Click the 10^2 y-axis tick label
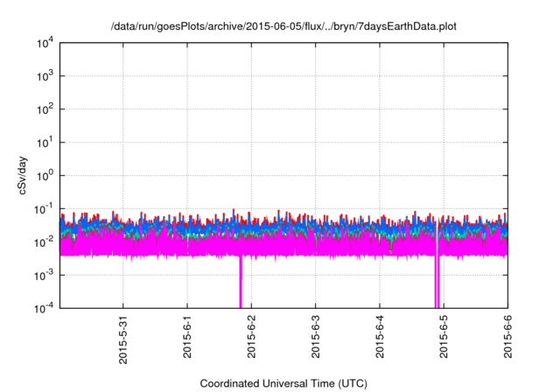 [x=44, y=110]
